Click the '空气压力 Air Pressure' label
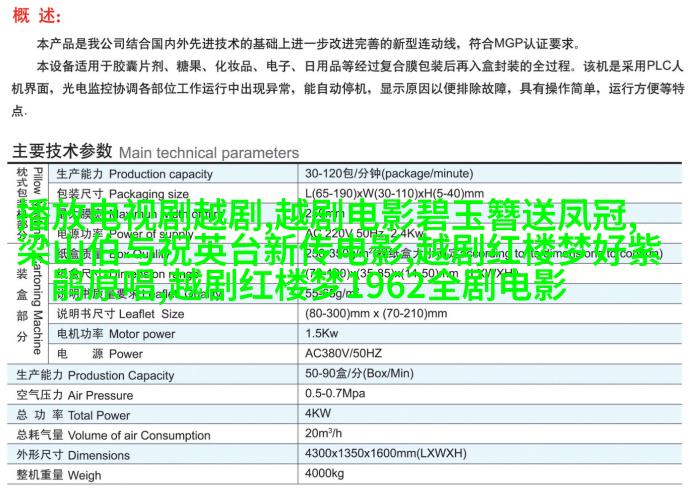 pyautogui.click(x=75, y=395)
